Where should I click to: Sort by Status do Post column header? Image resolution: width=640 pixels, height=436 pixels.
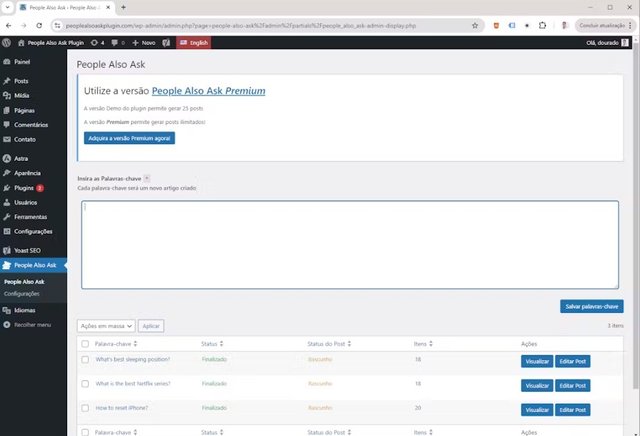[329, 344]
